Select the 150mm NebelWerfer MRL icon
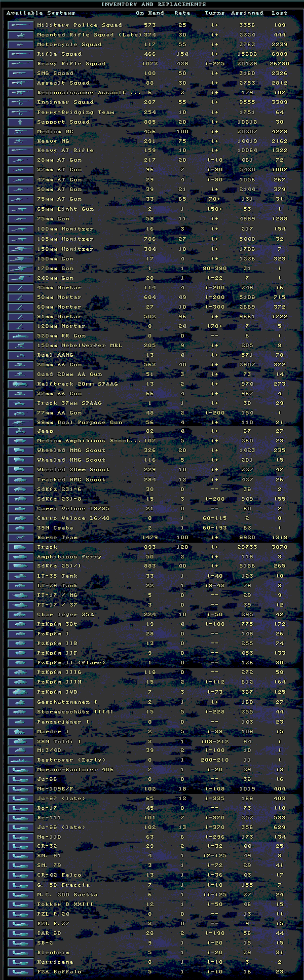This screenshot has height=980, width=304. pyautogui.click(x=21, y=345)
